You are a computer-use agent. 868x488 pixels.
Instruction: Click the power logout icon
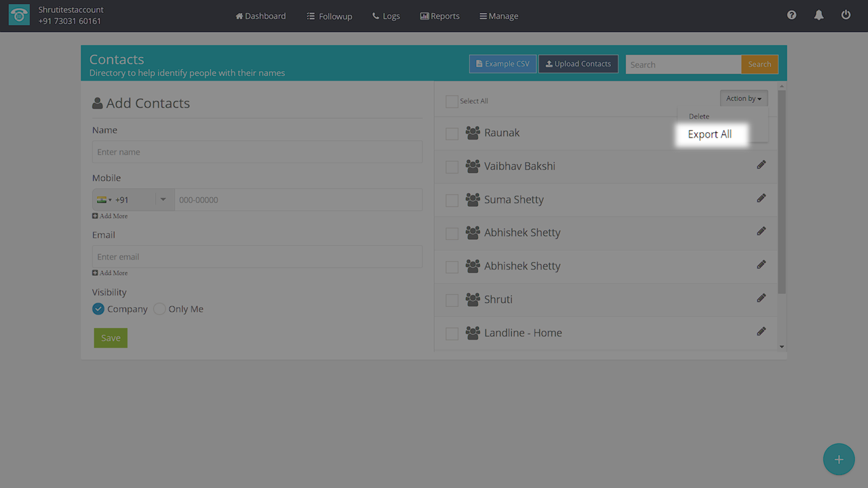click(846, 15)
